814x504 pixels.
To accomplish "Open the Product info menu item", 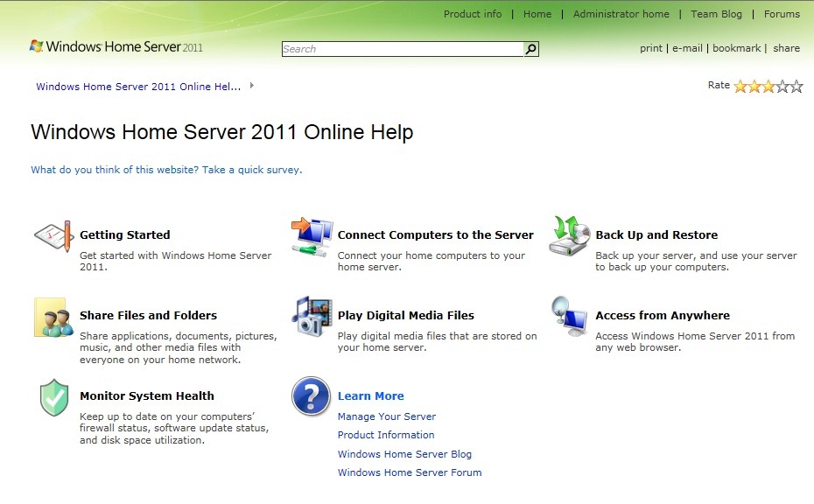I will 473,14.
